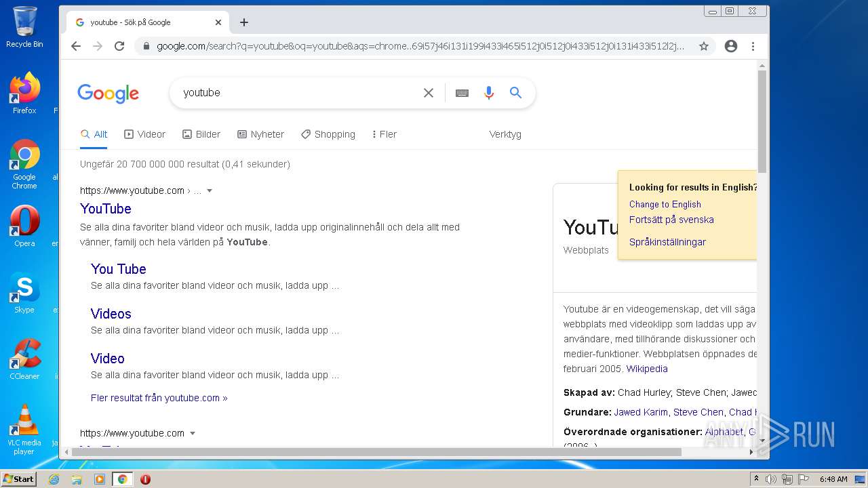Click 'Fler resultat från youtube.com »'

[x=159, y=398]
